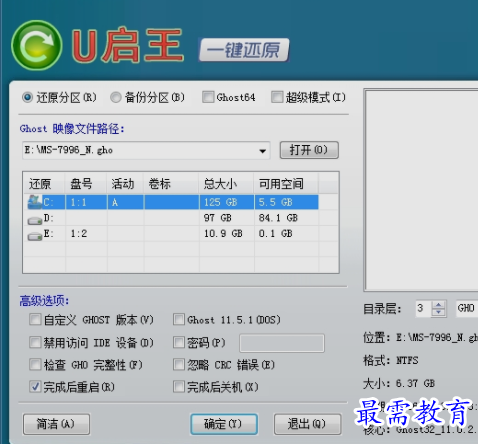This screenshot has height=444, width=478.
Task: Click the 大小: 6.37 GB info text
Action: [x=399, y=383]
